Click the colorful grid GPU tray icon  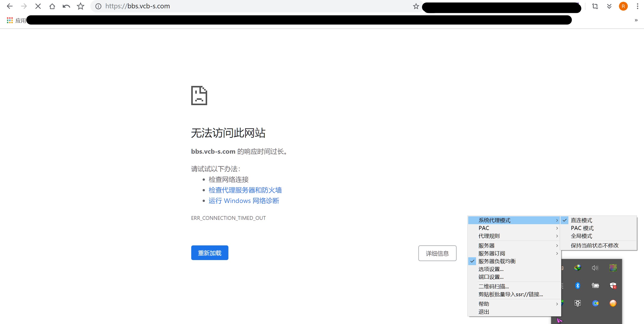[x=613, y=268]
